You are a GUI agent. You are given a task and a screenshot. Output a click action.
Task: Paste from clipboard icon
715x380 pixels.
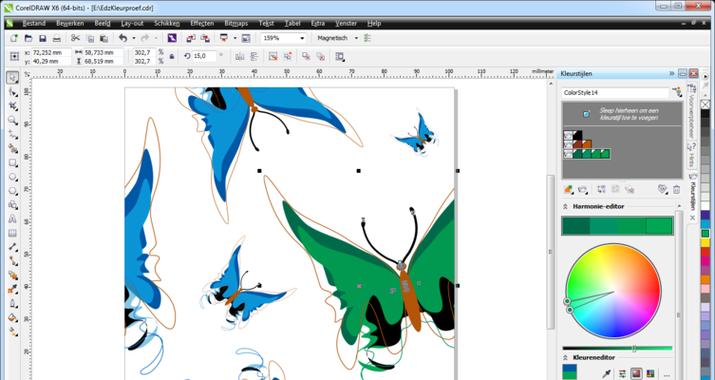click(104, 38)
